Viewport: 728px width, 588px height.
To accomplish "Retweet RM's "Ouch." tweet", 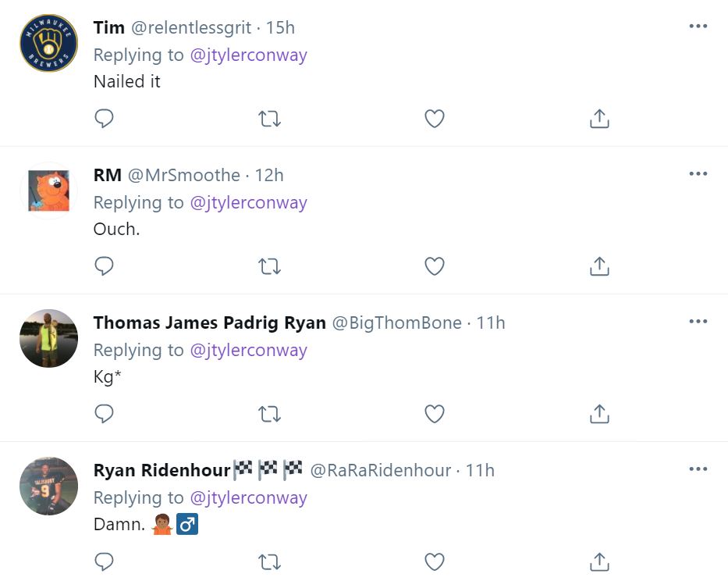I will (x=269, y=266).
